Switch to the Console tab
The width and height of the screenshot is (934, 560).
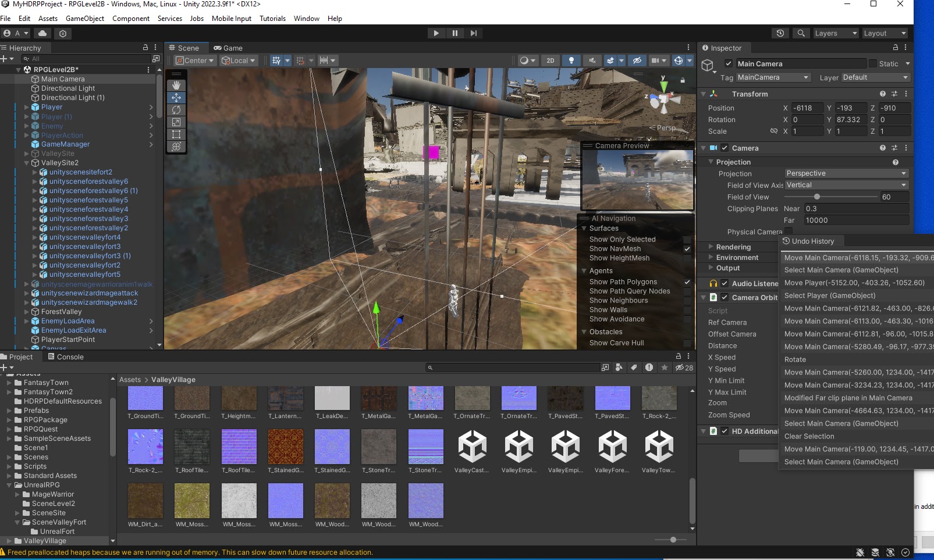coord(66,357)
